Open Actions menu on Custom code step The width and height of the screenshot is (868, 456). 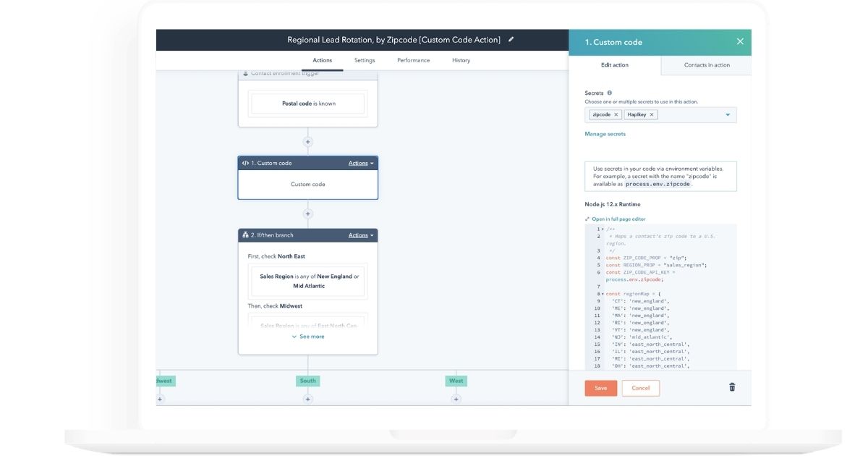click(x=361, y=164)
